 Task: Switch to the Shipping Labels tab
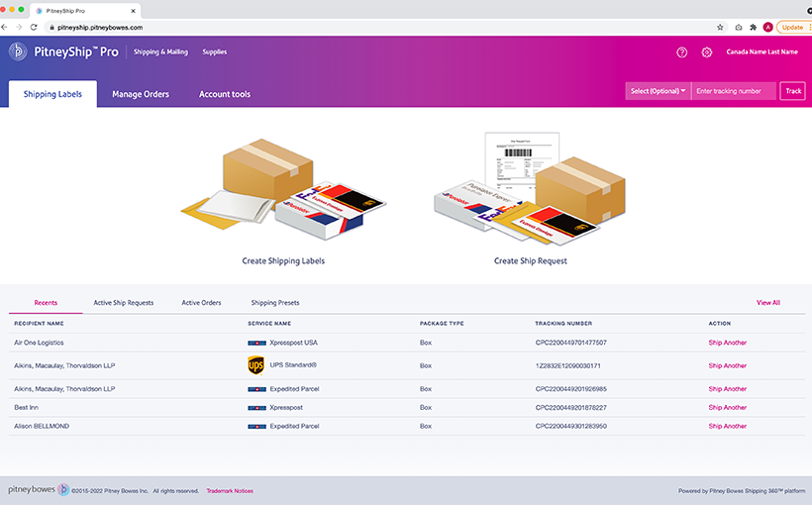pos(52,94)
